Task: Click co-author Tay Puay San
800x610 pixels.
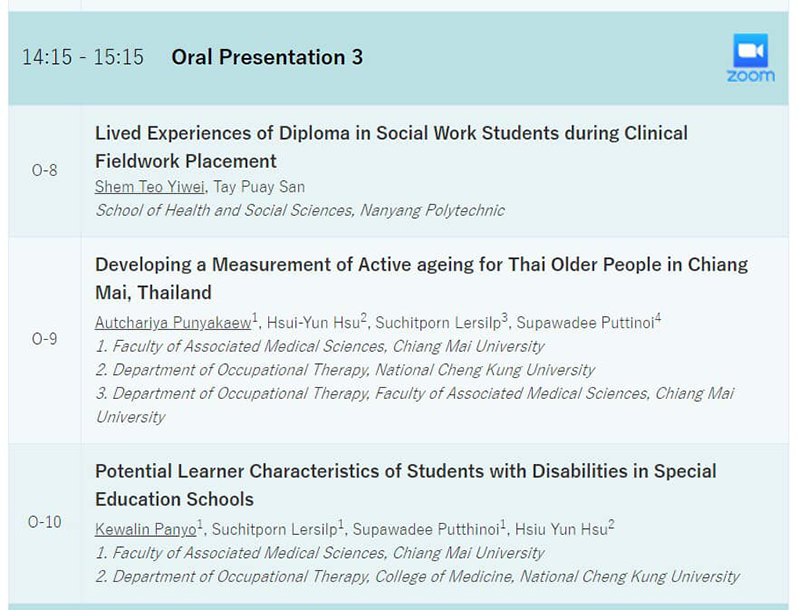Action: (x=259, y=187)
